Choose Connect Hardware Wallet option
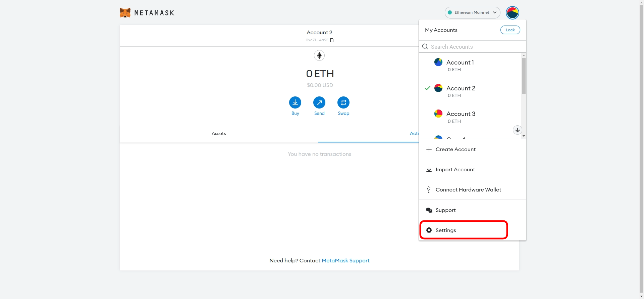The width and height of the screenshot is (644, 299). (x=472, y=189)
